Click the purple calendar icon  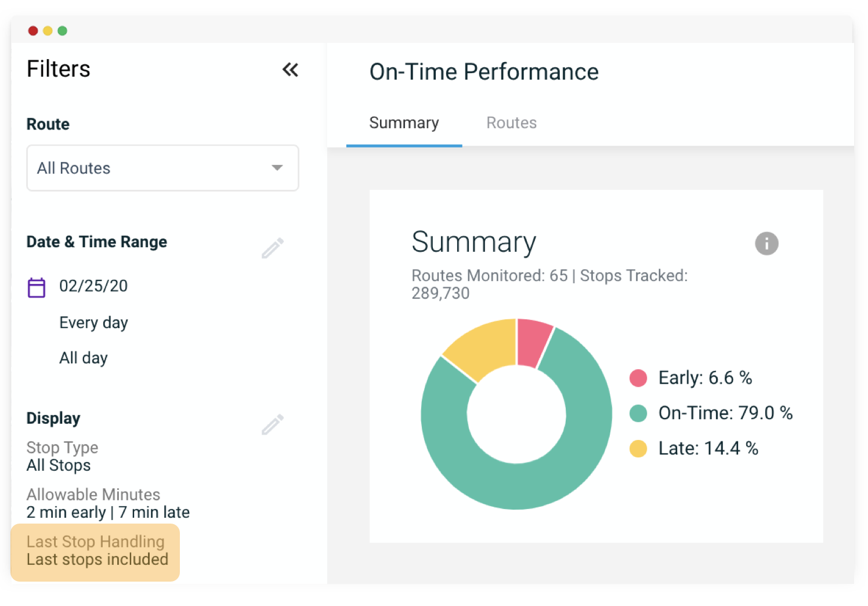(37, 287)
